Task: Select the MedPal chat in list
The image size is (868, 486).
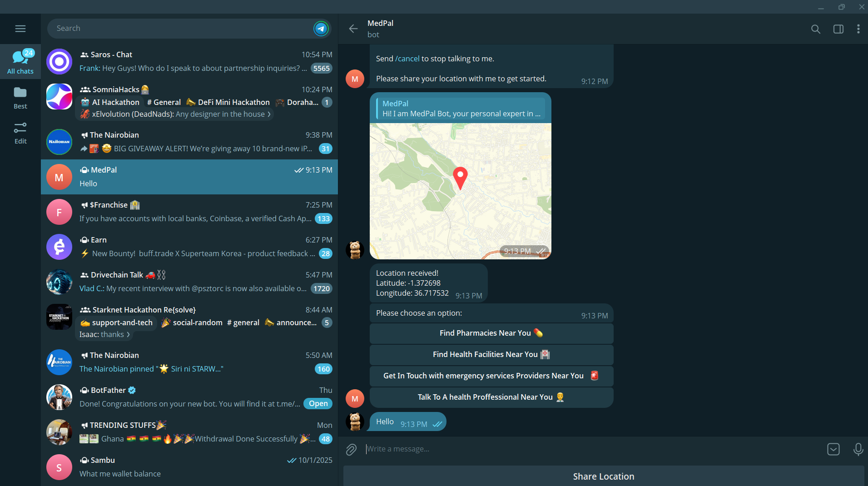Action: [189, 177]
